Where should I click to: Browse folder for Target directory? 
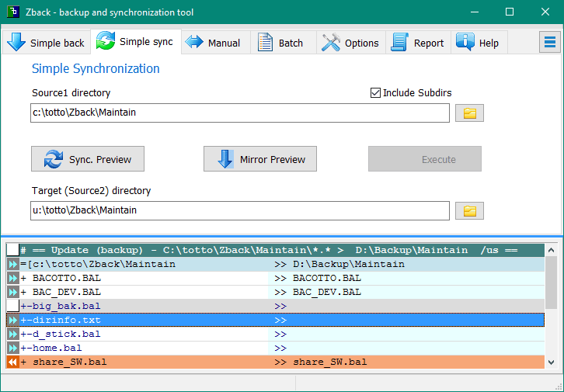[469, 210]
